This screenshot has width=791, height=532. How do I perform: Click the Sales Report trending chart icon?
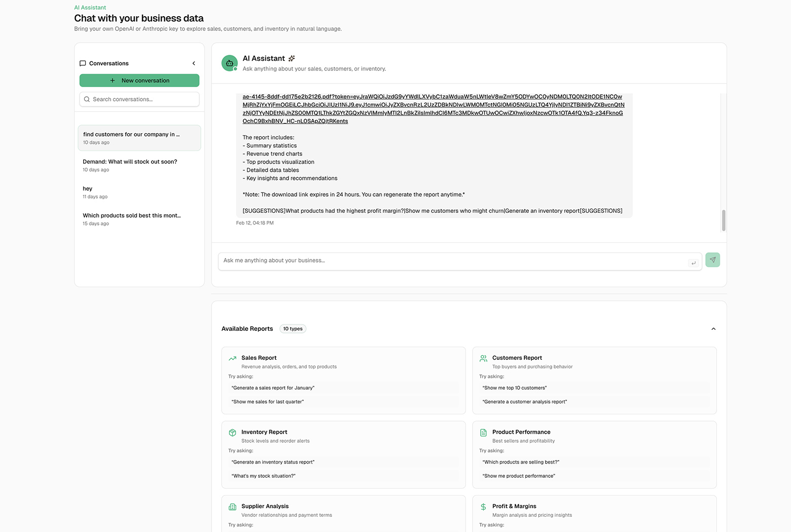[232, 358]
